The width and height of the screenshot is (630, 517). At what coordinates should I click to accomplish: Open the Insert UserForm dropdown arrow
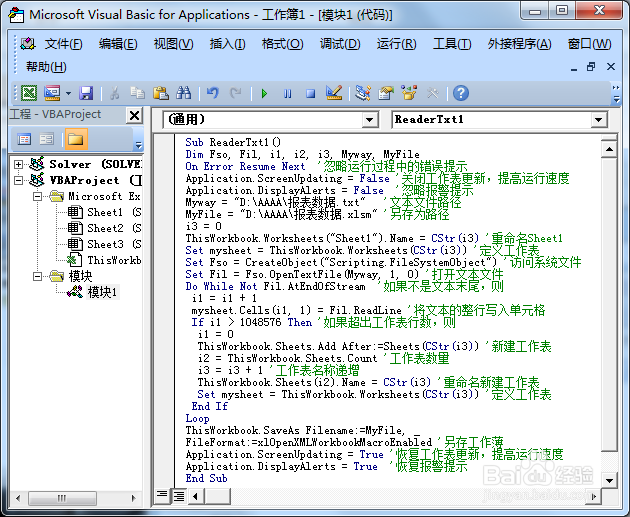click(68, 93)
